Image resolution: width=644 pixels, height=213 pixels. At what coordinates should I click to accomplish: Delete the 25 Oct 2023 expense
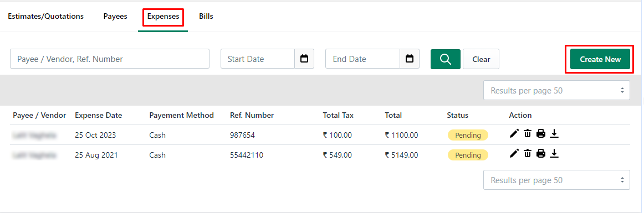[528, 133]
